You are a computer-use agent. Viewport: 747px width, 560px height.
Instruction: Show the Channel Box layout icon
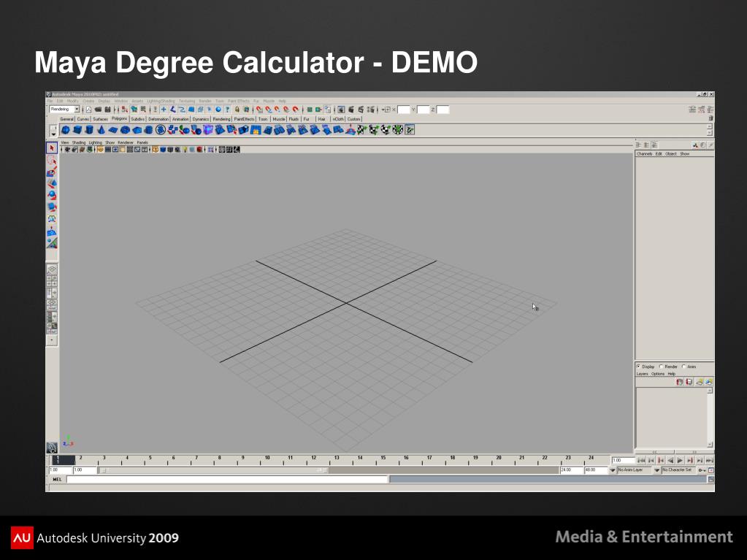pos(710,110)
